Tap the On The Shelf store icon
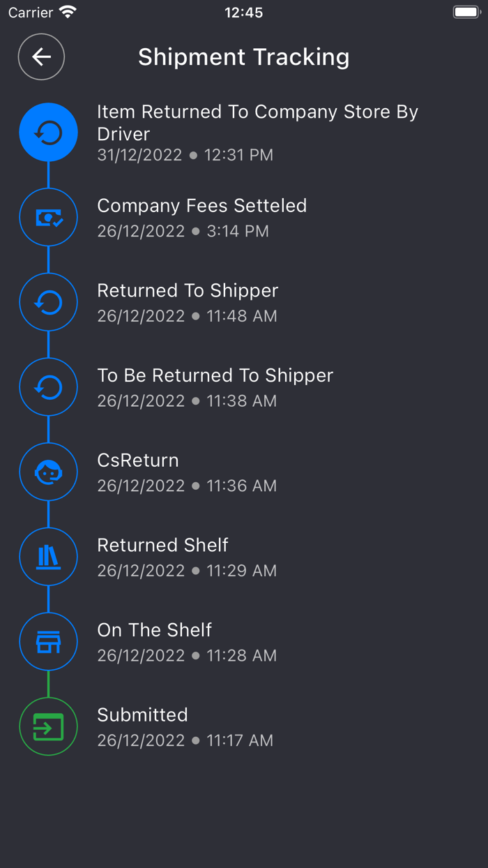Viewport: 488px width, 868px height. (48, 642)
